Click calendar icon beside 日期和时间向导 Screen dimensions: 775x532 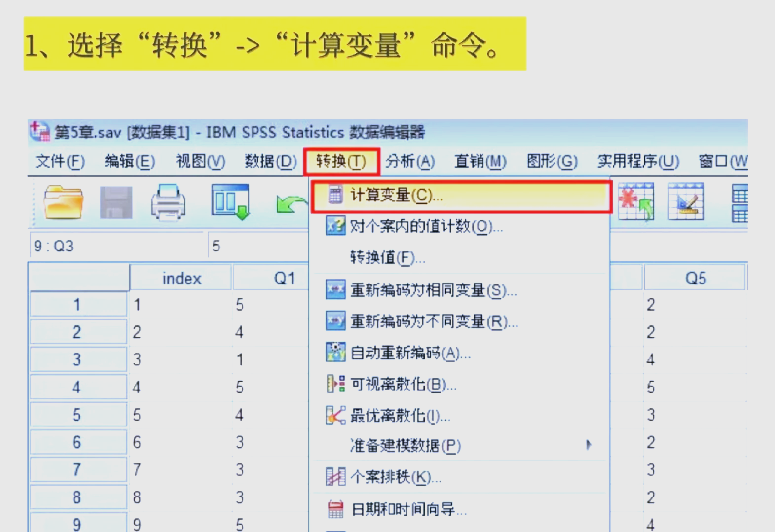335,509
